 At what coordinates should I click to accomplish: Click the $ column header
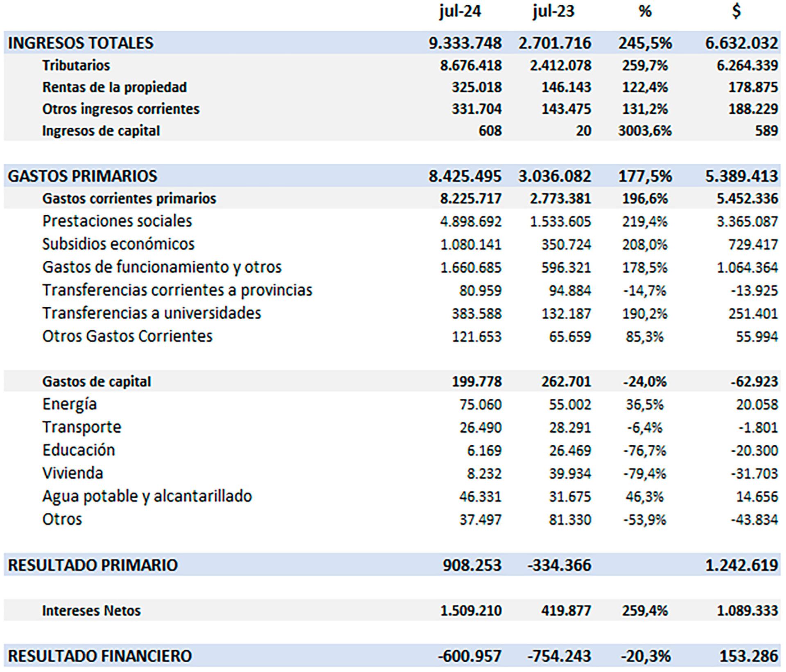tap(736, 11)
